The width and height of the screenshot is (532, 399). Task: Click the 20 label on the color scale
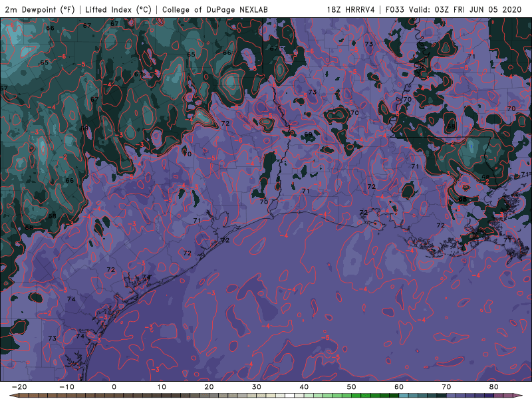tap(209, 387)
